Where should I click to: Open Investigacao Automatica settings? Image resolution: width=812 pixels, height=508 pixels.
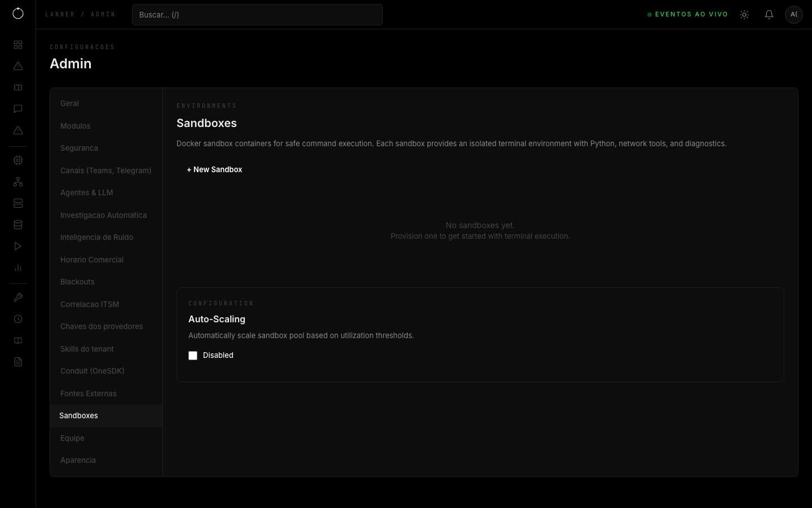pyautogui.click(x=106, y=215)
